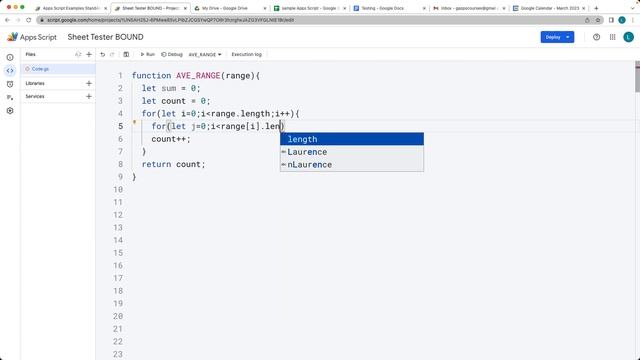Open Project Settings gear in the sidebar
The height and width of the screenshot is (360, 640).
point(10,111)
